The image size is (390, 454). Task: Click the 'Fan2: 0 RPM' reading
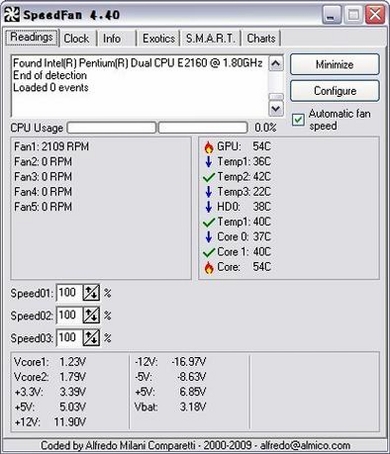point(43,162)
